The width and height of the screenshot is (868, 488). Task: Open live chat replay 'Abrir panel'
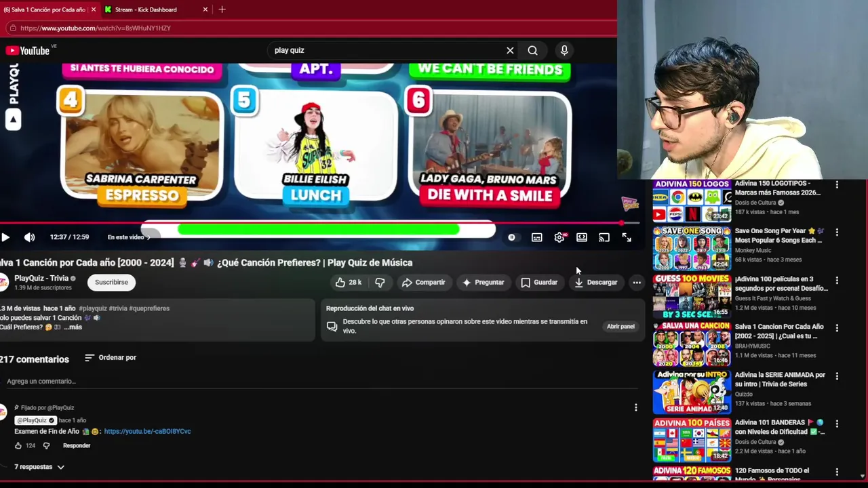coord(620,326)
